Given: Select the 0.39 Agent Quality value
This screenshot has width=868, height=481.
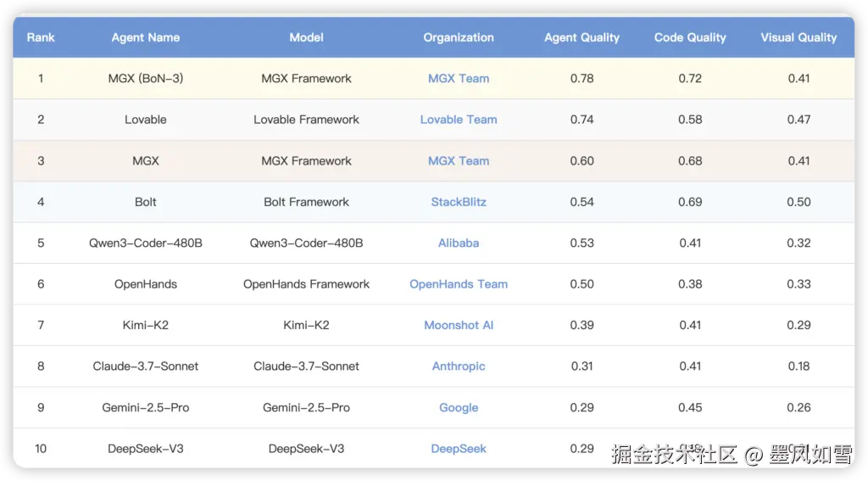Looking at the screenshot, I should [581, 325].
